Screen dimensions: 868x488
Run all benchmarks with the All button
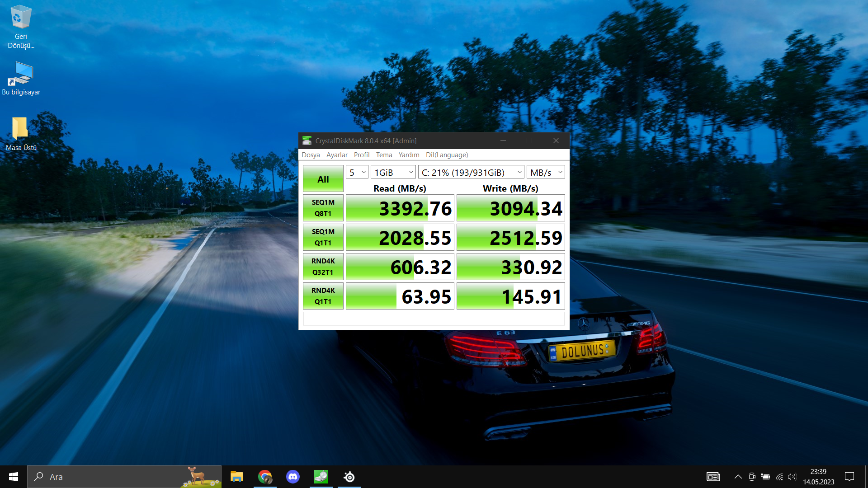(323, 179)
